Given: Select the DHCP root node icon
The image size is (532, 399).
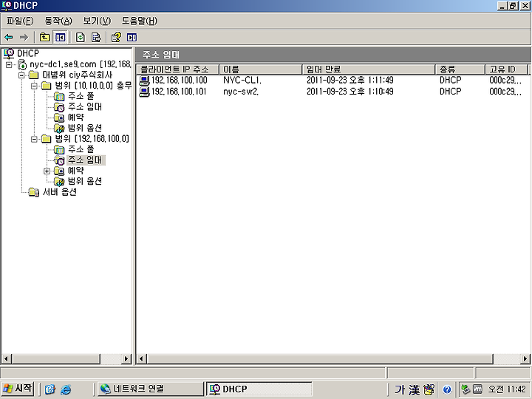Looking at the screenshot, I should (8, 53).
